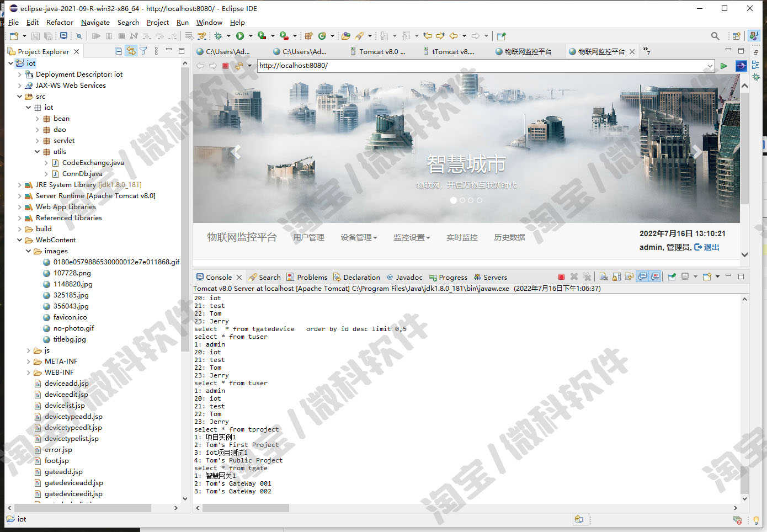767x532 pixels.
Task: Select first carousel indicator dot
Action: [454, 200]
